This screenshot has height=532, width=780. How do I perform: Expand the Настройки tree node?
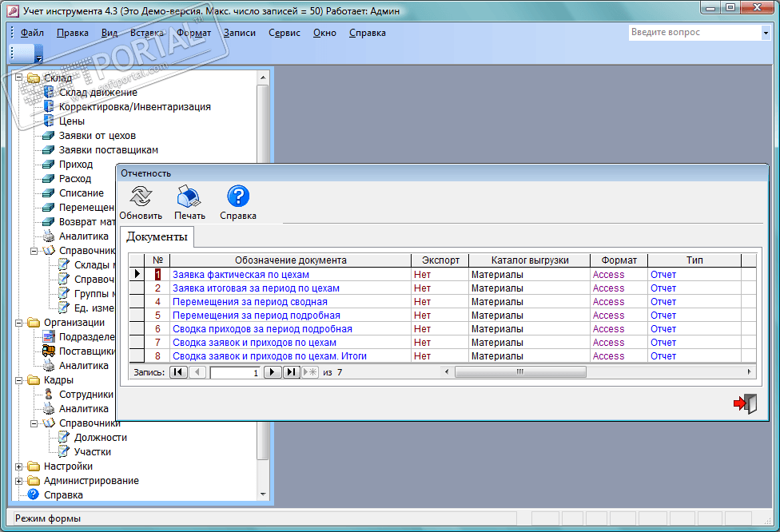coord(19,466)
